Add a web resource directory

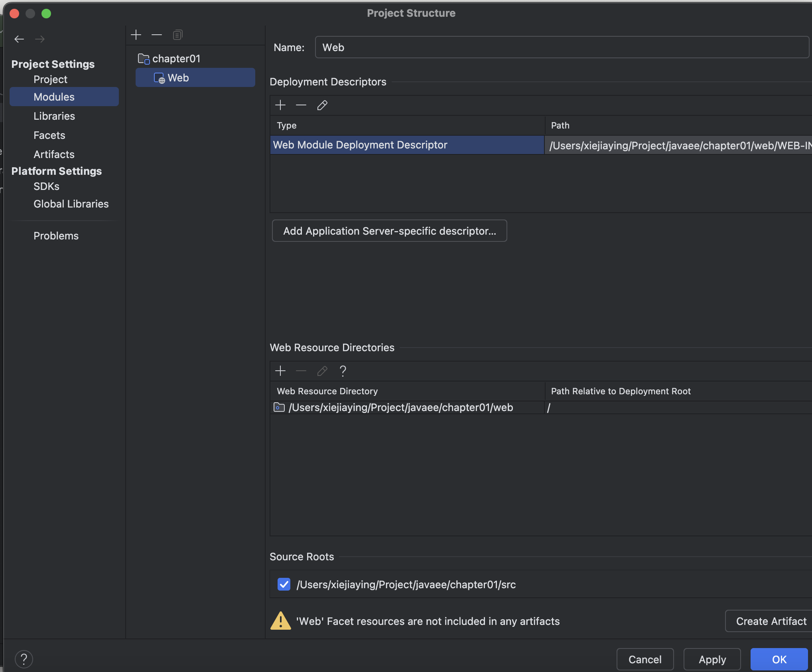[x=280, y=371]
